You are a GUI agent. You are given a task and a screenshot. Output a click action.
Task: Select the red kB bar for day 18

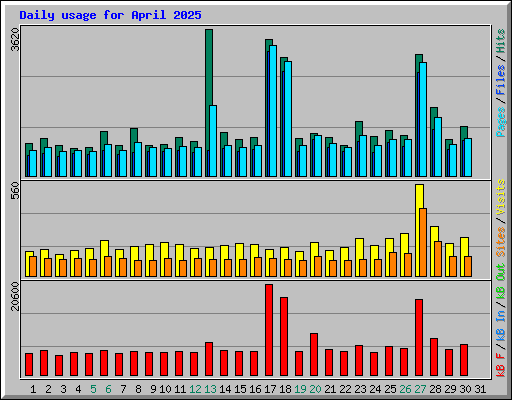point(284,337)
